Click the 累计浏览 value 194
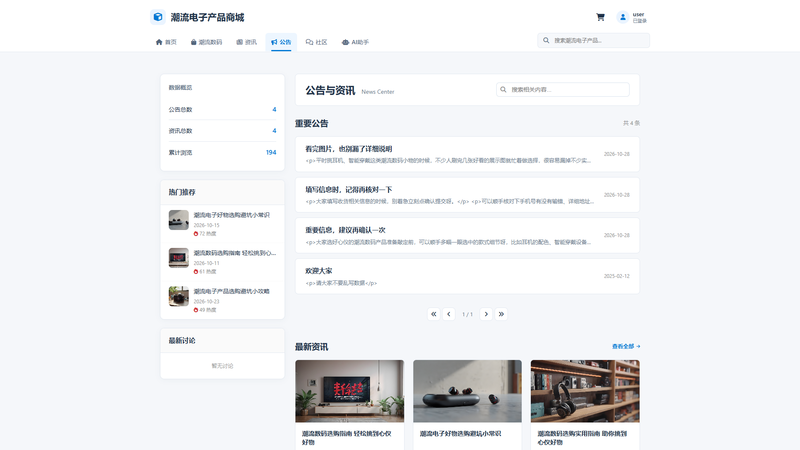The image size is (800, 450). click(271, 153)
